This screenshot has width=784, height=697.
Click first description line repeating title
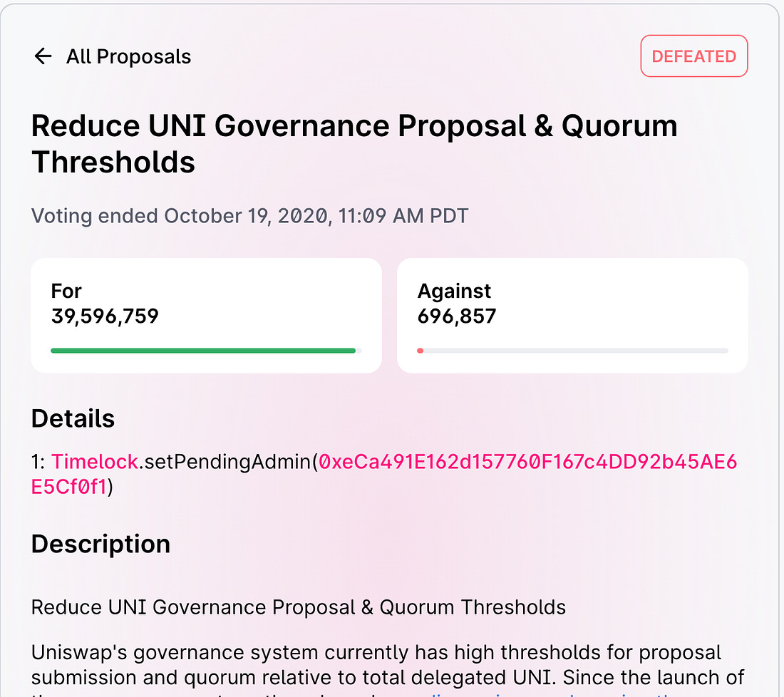299,607
